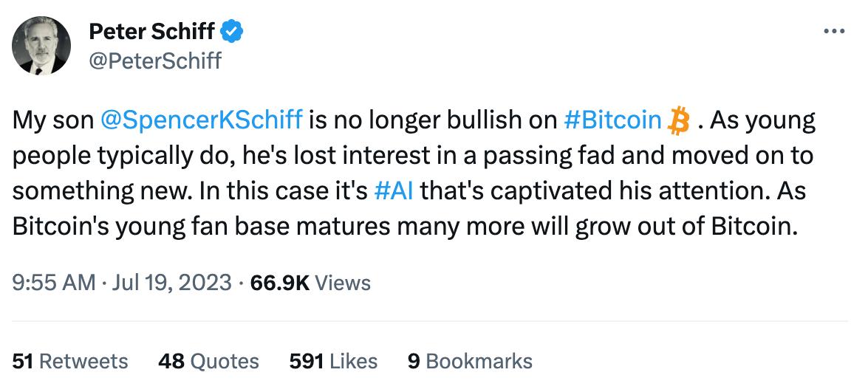View the 66.9K Views analytics
868x392 pixels.
pos(311,282)
